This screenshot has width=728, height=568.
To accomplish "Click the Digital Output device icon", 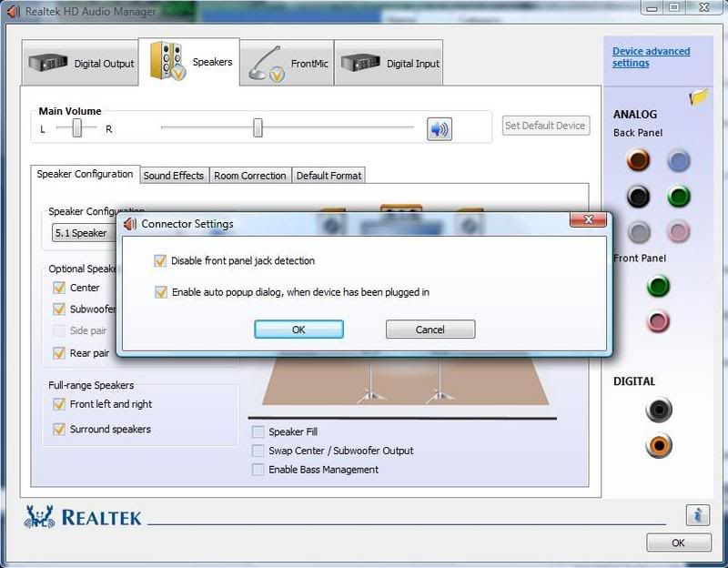I will coord(48,62).
